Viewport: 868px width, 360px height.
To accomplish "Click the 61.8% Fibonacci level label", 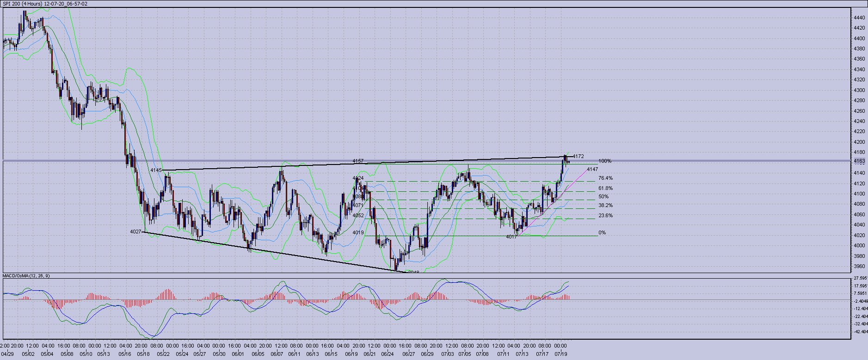I will (x=605, y=189).
